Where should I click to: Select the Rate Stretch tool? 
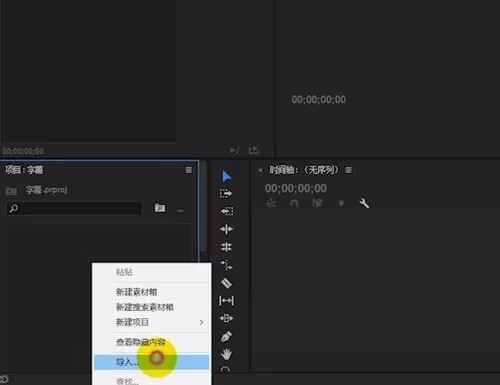pos(226,265)
